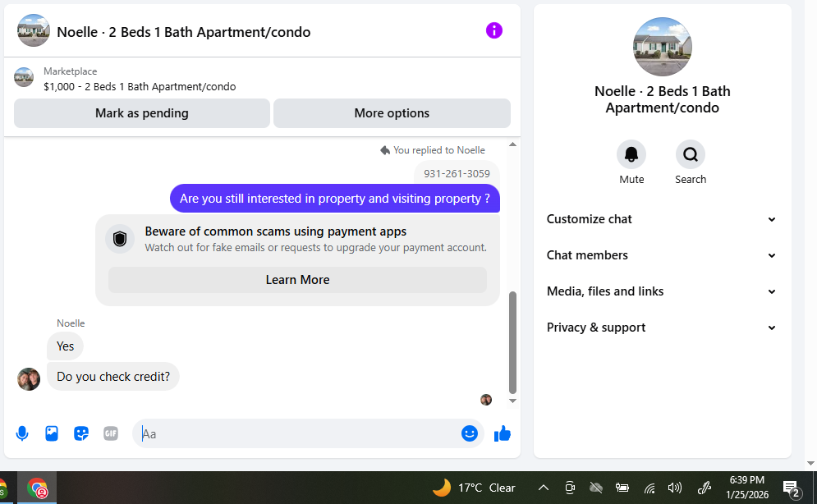Click the "Yes" message from Noelle
This screenshot has height=504, width=817.
pos(65,346)
